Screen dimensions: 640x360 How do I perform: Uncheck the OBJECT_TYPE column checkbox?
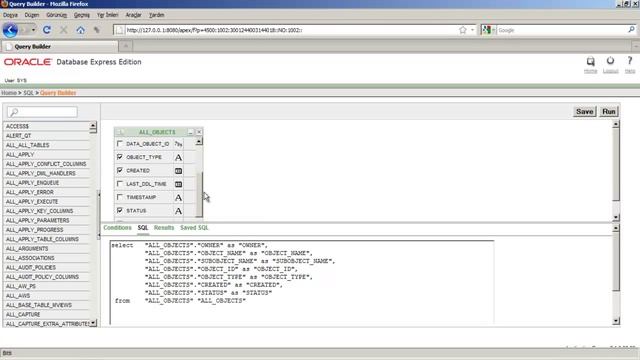[x=120, y=157]
